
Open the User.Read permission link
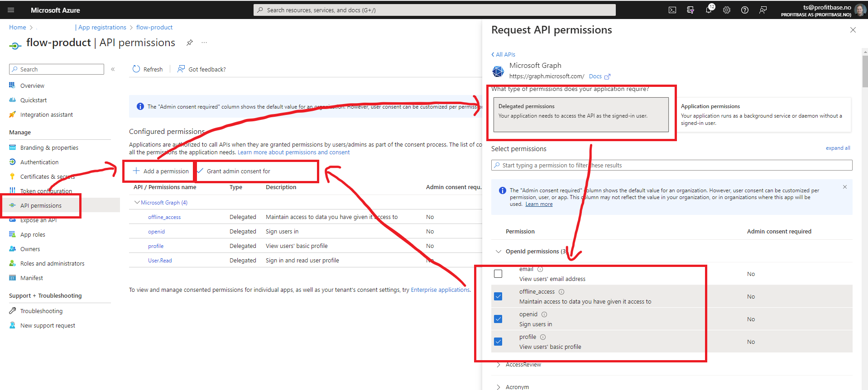tap(160, 260)
